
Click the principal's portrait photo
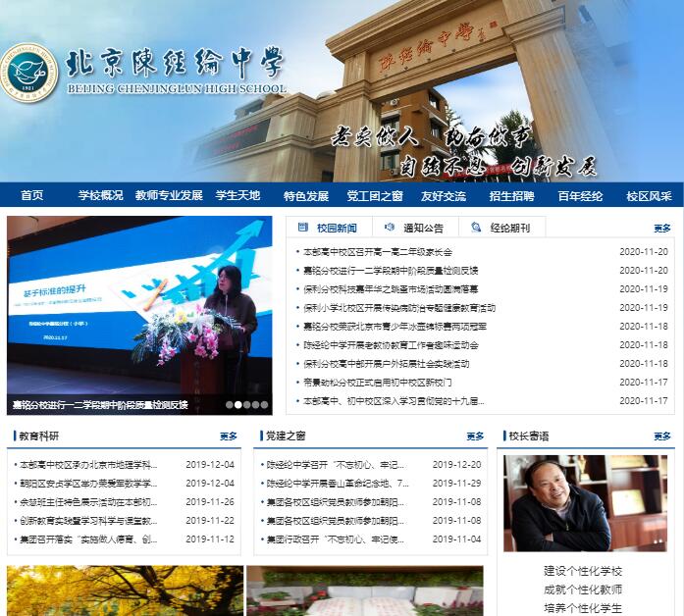click(x=584, y=502)
